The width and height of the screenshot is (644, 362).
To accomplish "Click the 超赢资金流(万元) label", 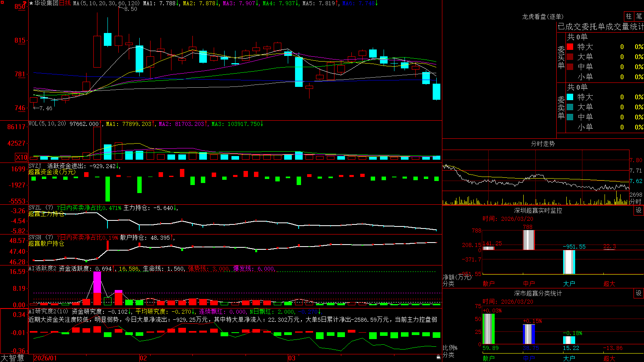I will click(52, 172).
